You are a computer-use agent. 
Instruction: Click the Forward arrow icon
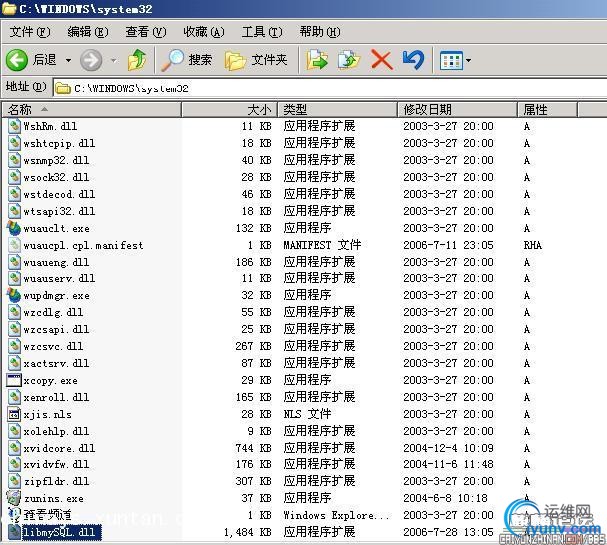coord(91,60)
